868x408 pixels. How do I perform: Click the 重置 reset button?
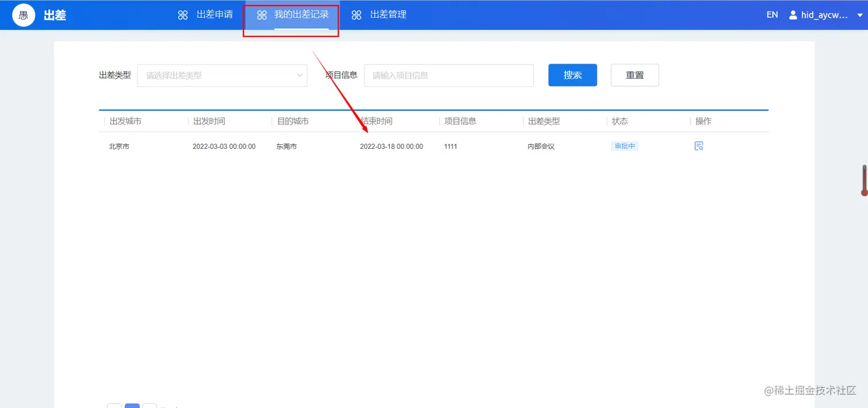(634, 75)
